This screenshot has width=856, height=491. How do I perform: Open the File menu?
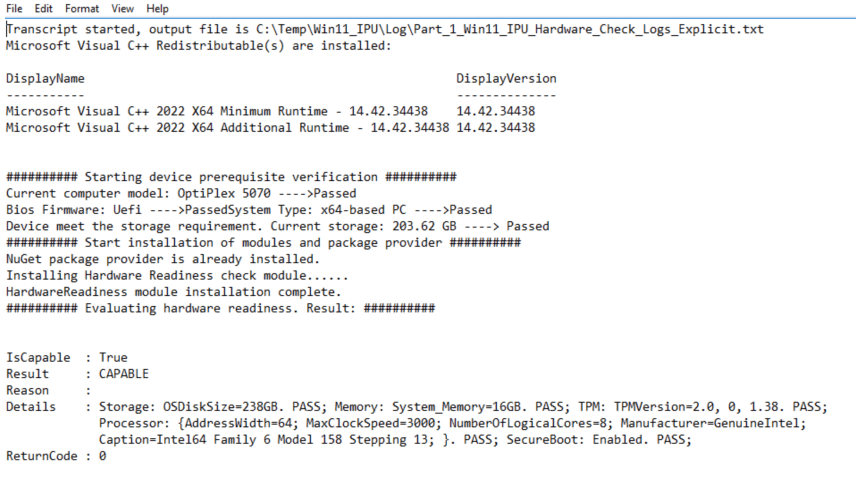click(14, 8)
